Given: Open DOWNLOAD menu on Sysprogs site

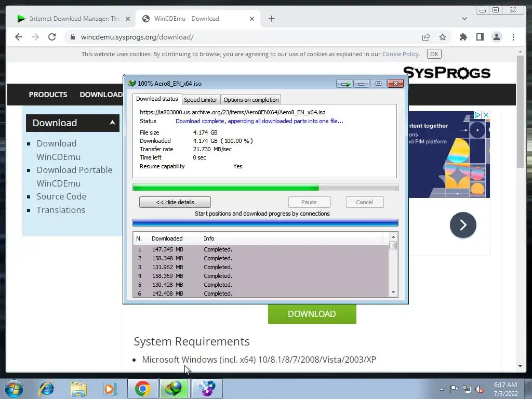Looking at the screenshot, I should 101,95.
